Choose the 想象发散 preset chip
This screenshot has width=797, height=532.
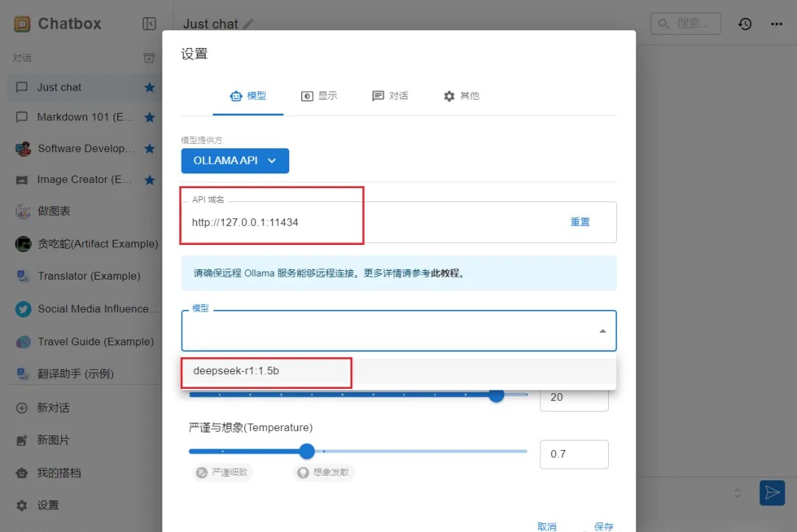(x=324, y=472)
